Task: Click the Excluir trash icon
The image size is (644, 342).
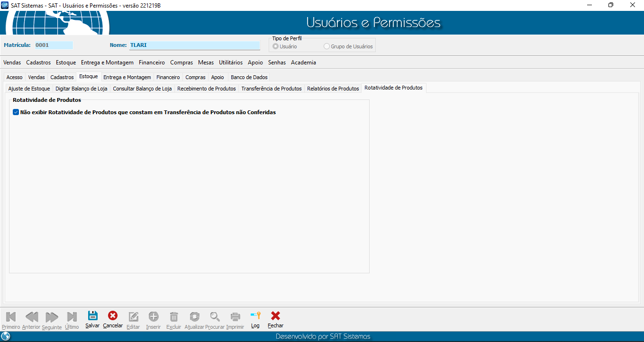Action: pyautogui.click(x=174, y=316)
